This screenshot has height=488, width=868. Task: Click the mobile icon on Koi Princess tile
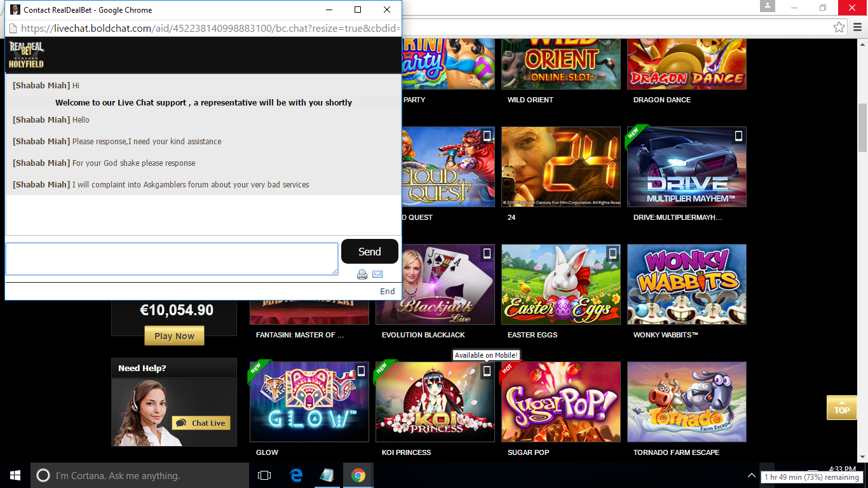point(487,371)
